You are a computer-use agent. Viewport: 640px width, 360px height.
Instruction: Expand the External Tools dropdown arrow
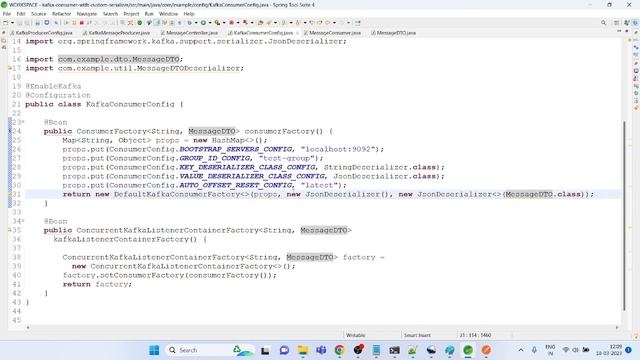(x=252, y=23)
